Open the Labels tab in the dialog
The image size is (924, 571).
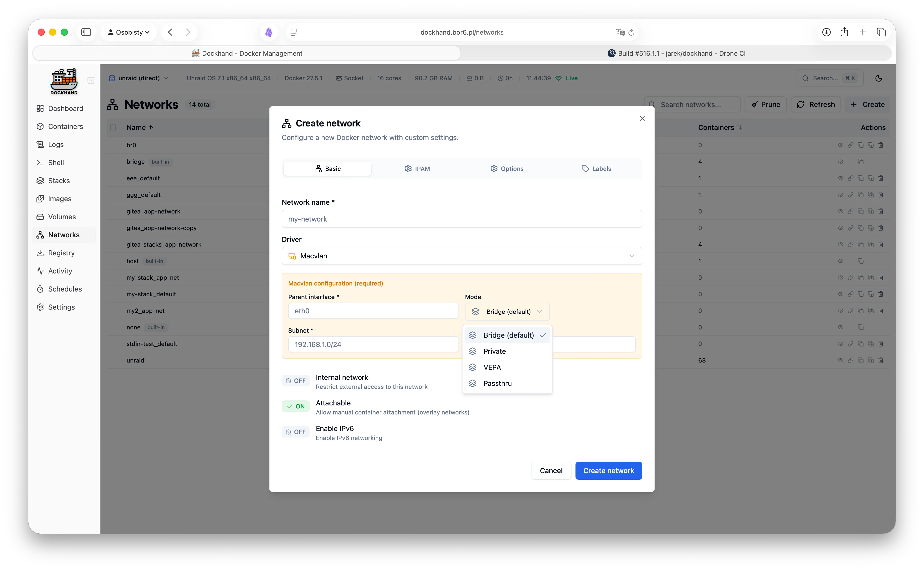click(596, 168)
